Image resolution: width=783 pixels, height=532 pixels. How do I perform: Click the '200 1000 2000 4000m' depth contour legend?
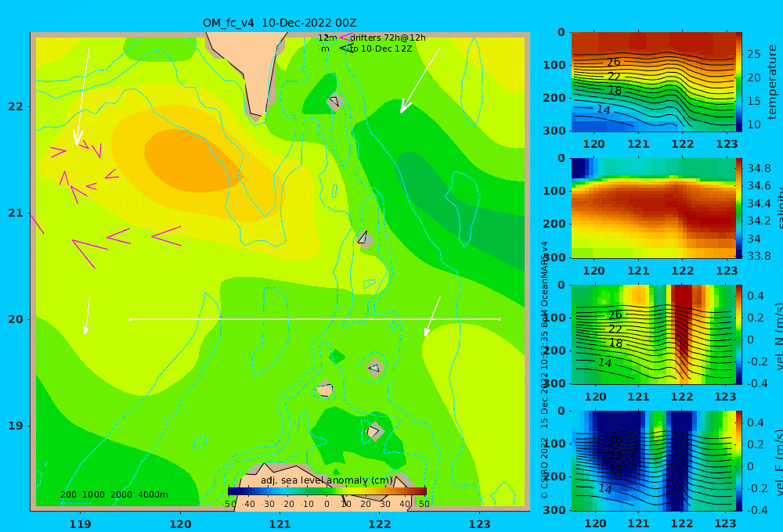coord(114,494)
